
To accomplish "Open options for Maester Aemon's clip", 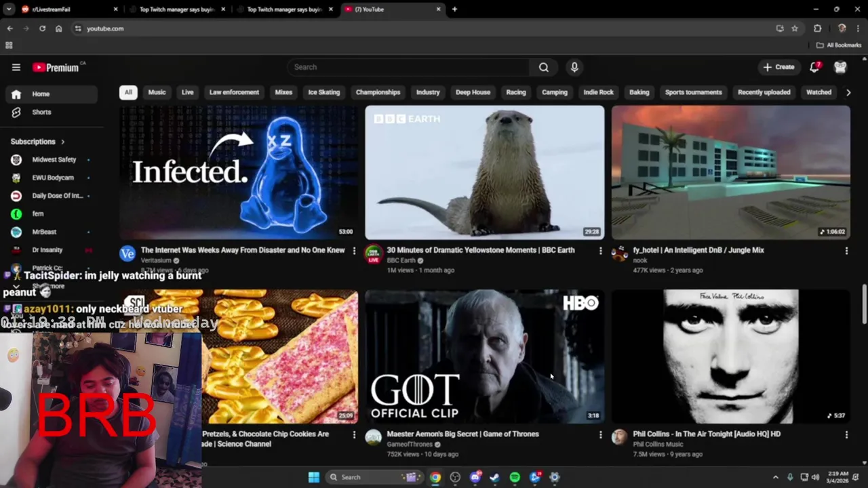I will pos(600,434).
